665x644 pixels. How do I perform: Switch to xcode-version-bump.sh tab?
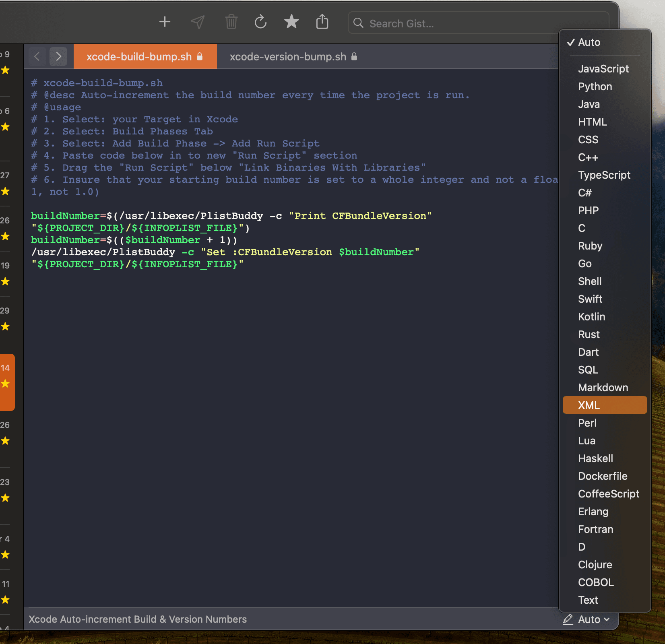tap(293, 57)
